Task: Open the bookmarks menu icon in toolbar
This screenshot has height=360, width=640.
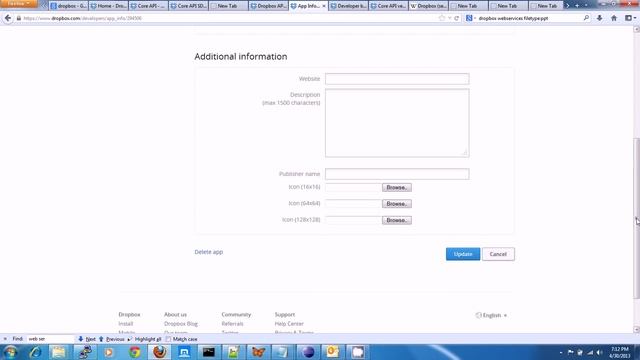Action: pyautogui.click(x=630, y=18)
